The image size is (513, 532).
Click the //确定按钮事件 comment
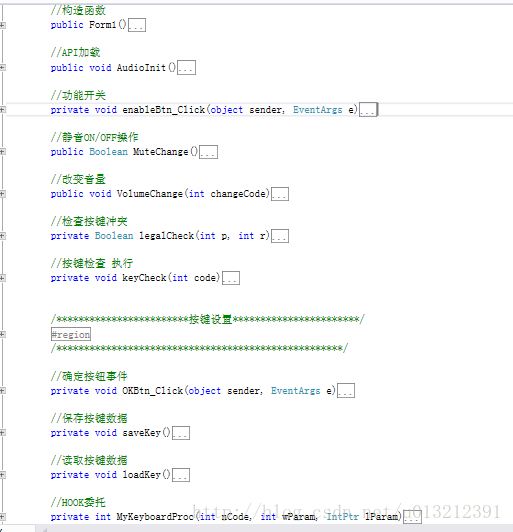pyautogui.click(x=89, y=376)
